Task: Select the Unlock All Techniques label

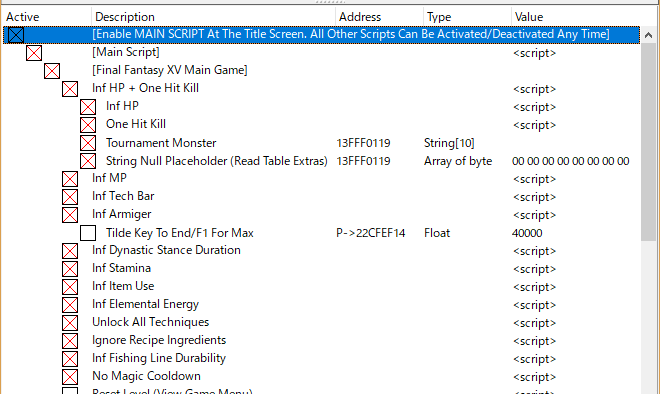Action: (x=150, y=322)
